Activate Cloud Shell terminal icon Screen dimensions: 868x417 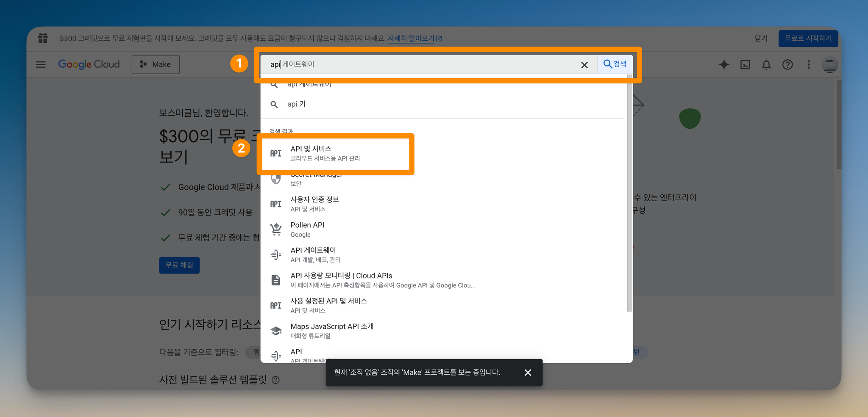click(745, 64)
